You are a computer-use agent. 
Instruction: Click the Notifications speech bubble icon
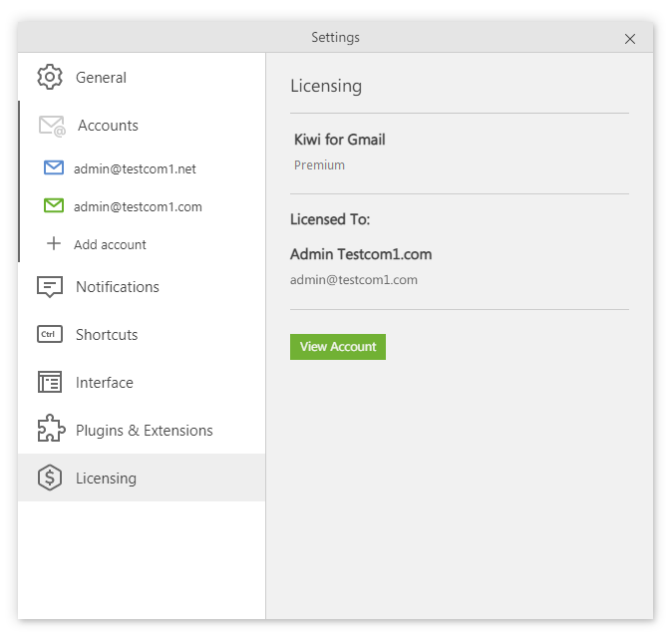50,287
